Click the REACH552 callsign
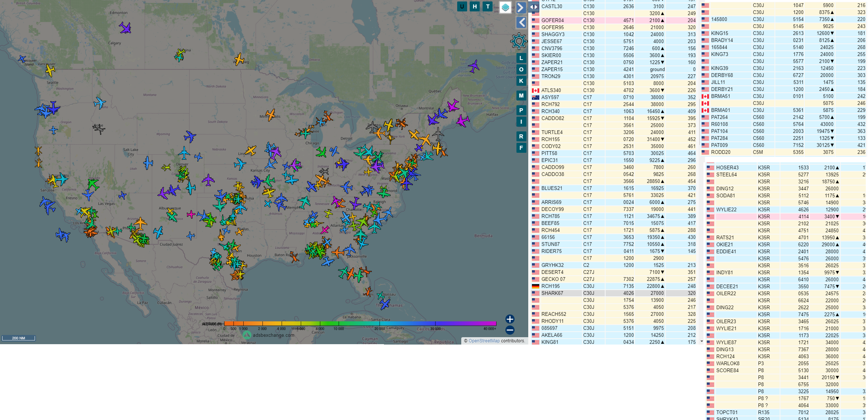Image resolution: width=868 pixels, height=420 pixels. point(554,314)
